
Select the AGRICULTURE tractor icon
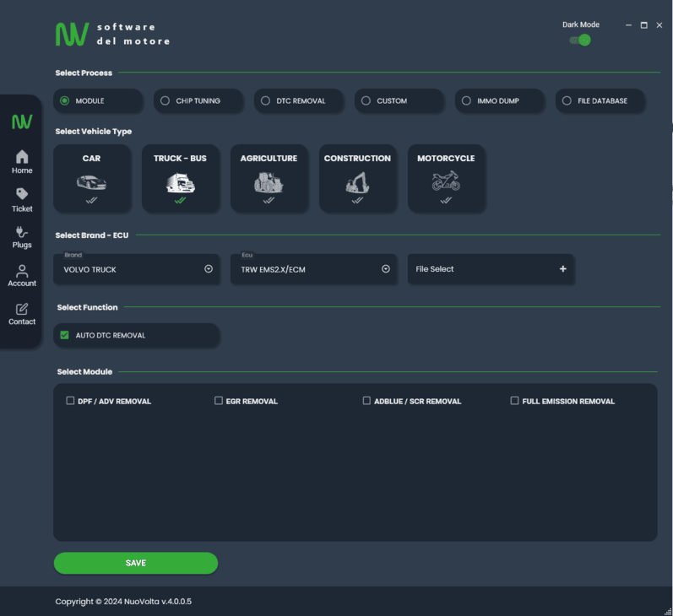point(269,183)
